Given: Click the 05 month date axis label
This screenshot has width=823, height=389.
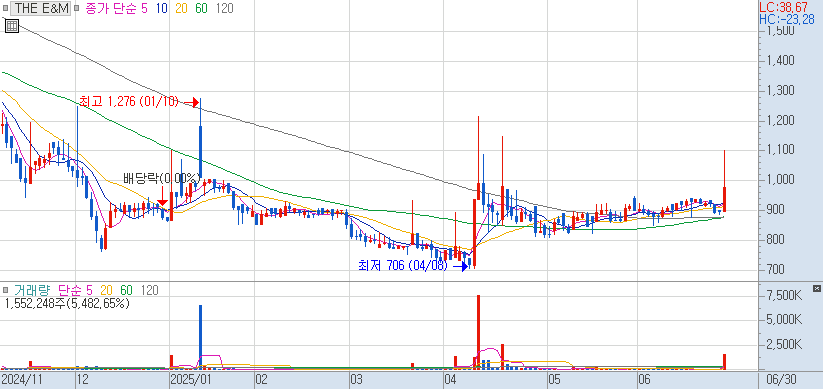Looking at the screenshot, I should click(x=554, y=379).
